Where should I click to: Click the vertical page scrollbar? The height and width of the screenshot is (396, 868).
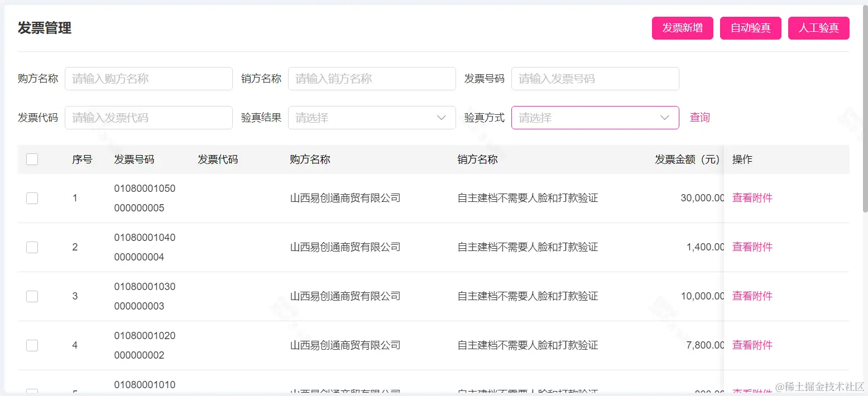(x=865, y=109)
